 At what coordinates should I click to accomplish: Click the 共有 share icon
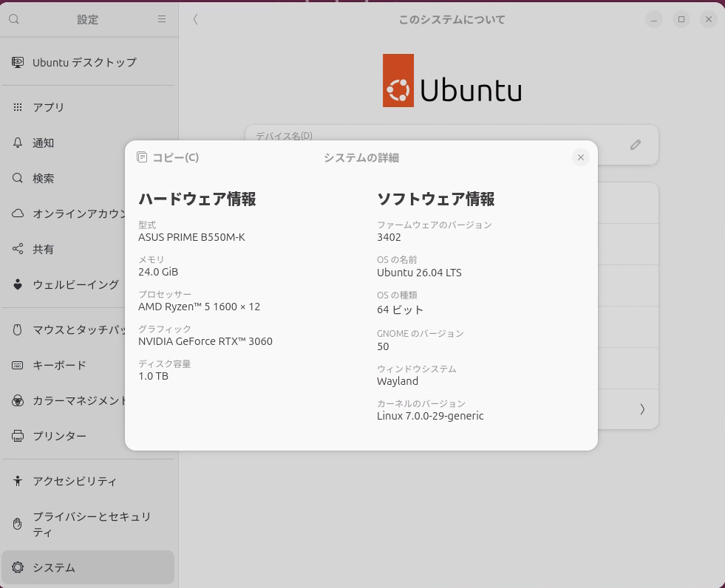tap(18, 249)
